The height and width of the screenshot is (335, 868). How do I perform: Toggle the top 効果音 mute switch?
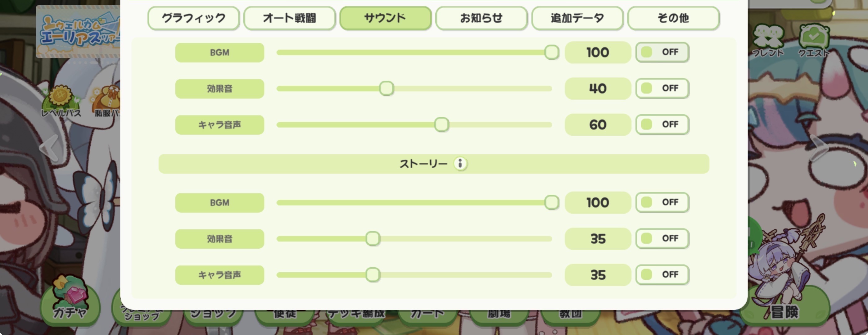[662, 88]
